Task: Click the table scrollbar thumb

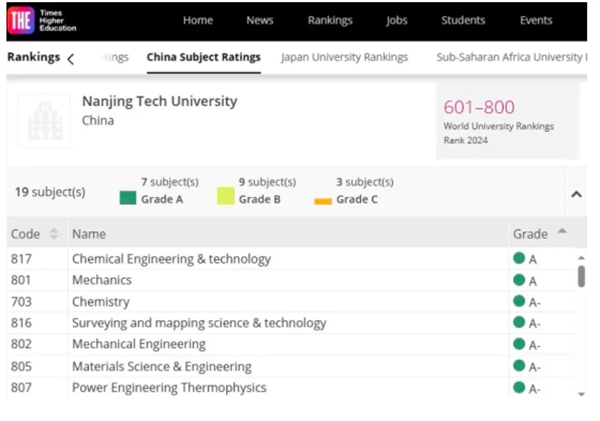Action: (581, 276)
